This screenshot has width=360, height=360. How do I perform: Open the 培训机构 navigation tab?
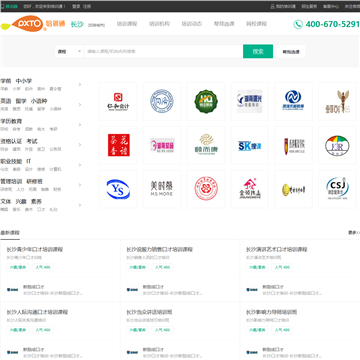[x=159, y=24]
